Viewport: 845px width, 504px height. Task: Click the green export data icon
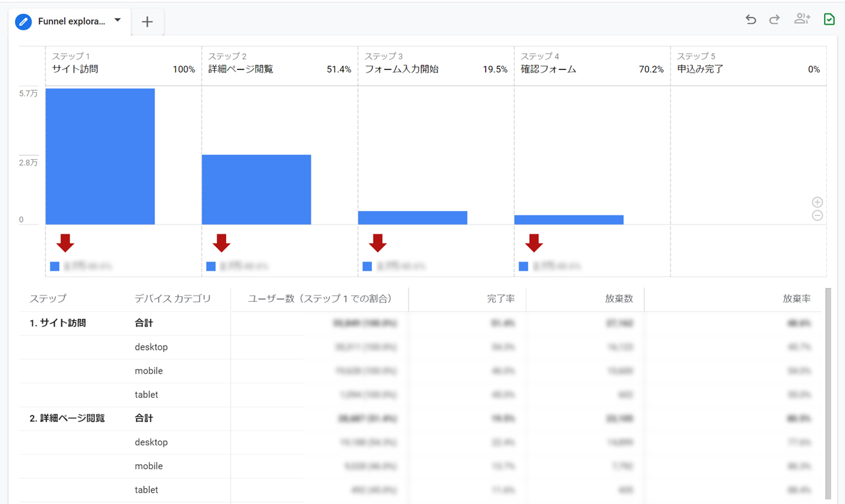[x=829, y=19]
